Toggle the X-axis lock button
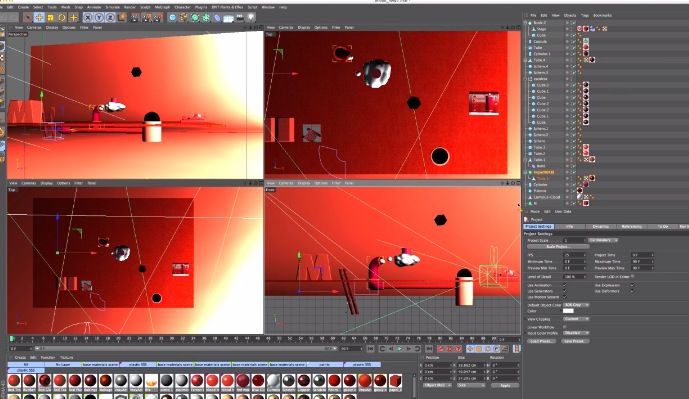Image resolution: width=689 pixels, height=399 pixels. coord(88,18)
